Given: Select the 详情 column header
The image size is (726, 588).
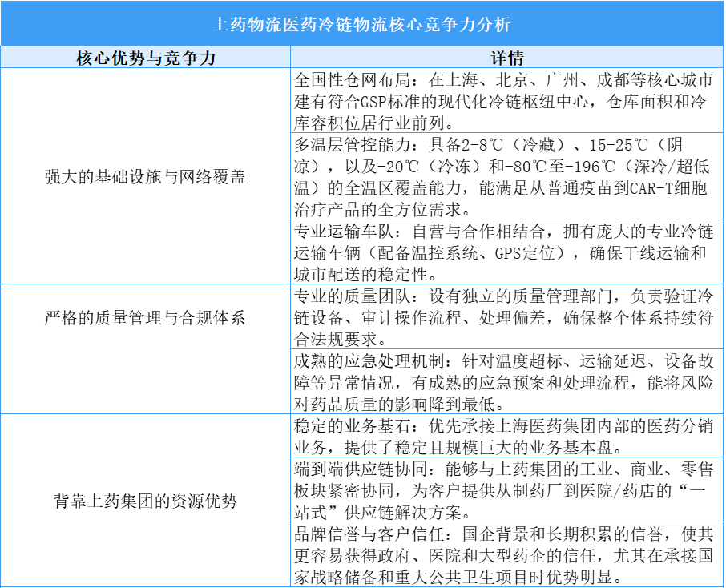Looking at the screenshot, I should (508, 55).
